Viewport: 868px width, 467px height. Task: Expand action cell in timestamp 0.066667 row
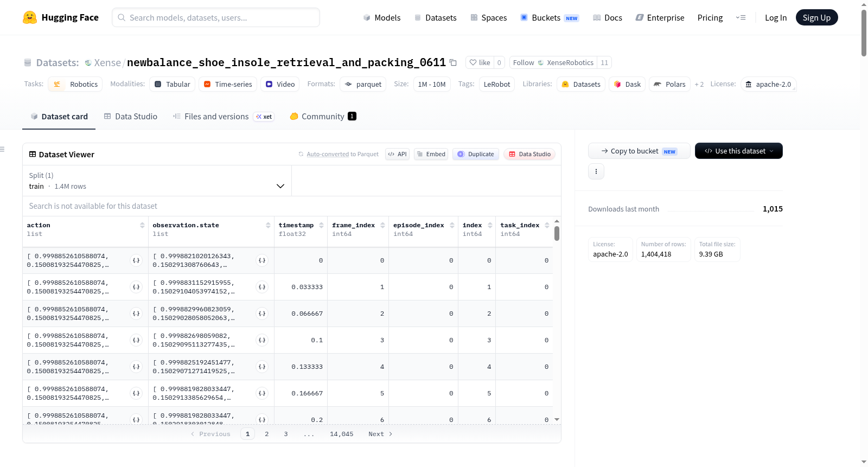[136, 314]
